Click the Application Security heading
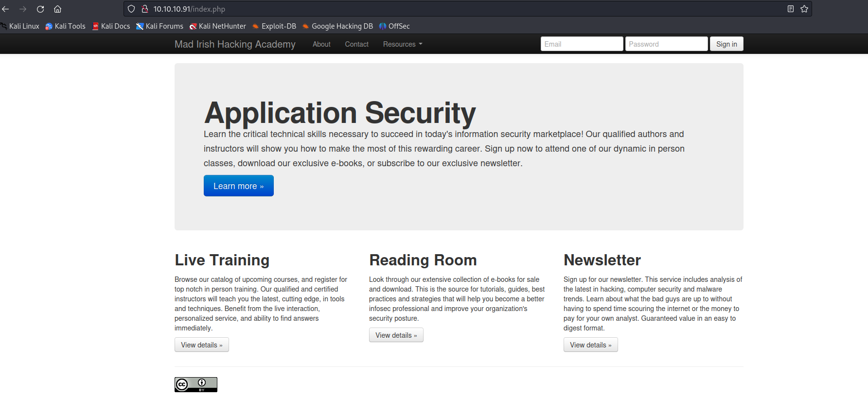 pyautogui.click(x=340, y=113)
